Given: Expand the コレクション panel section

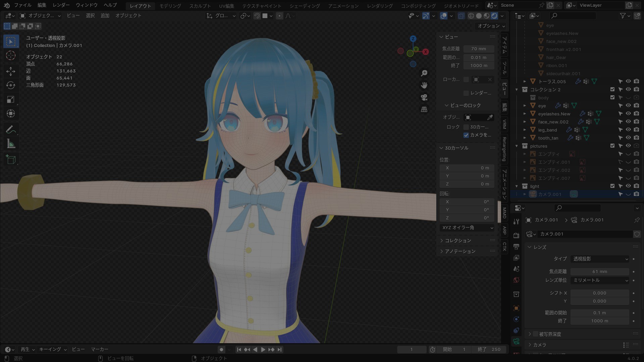Looking at the screenshot, I should [458, 241].
